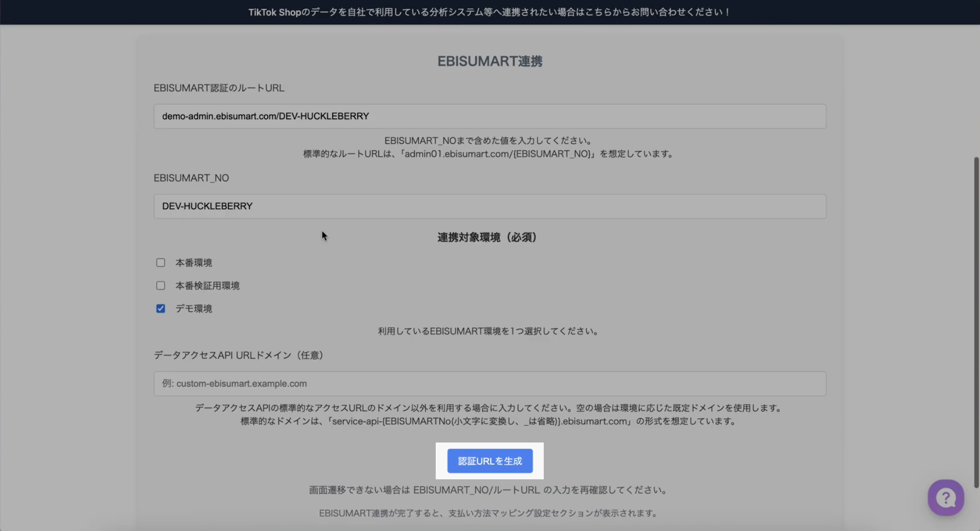Click the admin01.ebisumart.com example hint
Image resolution: width=980 pixels, height=531 pixels.
coord(488,154)
